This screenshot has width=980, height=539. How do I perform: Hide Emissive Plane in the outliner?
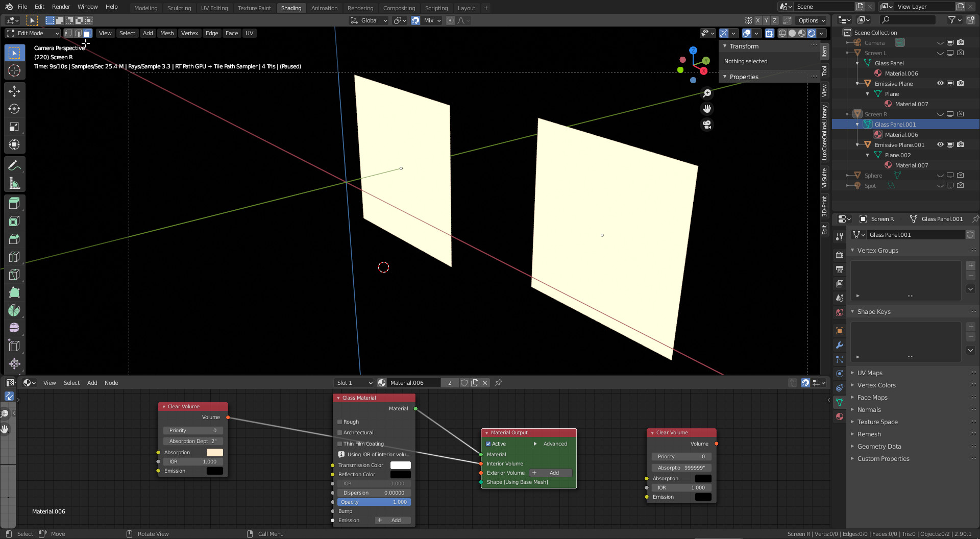[x=940, y=84]
